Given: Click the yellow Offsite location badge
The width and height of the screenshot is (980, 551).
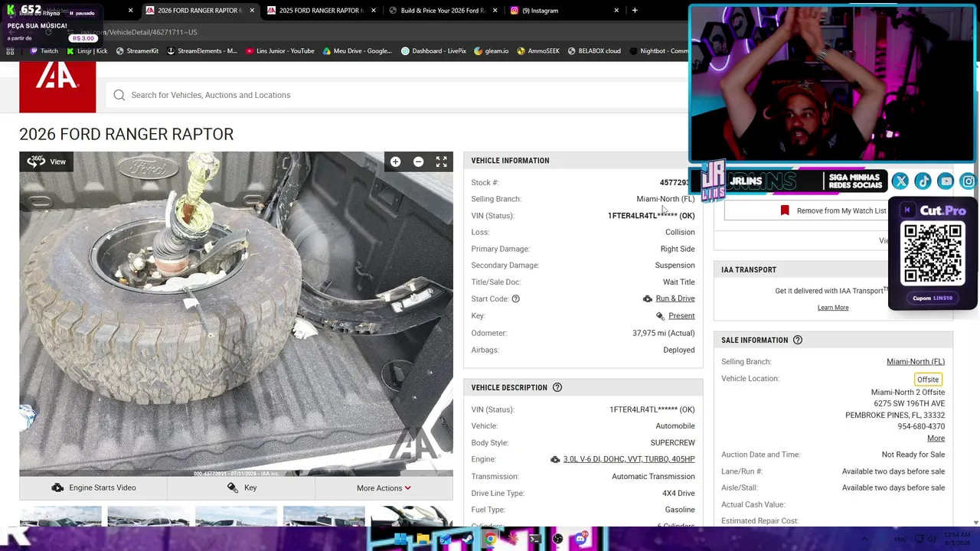Looking at the screenshot, I should (x=928, y=380).
